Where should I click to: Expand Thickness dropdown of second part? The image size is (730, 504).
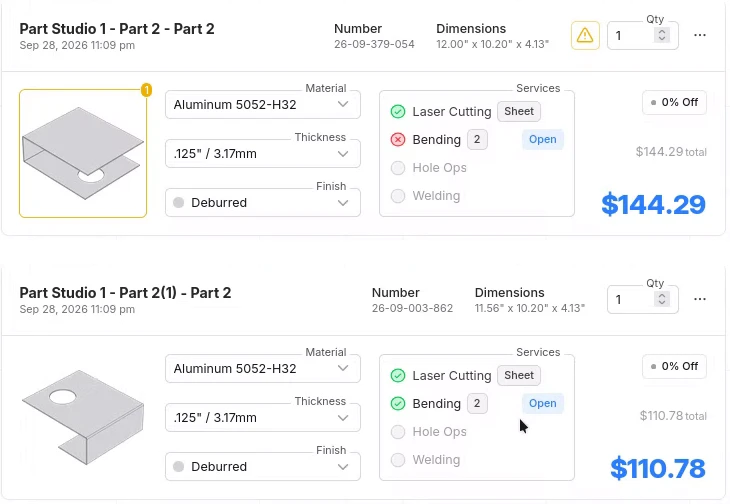263,417
